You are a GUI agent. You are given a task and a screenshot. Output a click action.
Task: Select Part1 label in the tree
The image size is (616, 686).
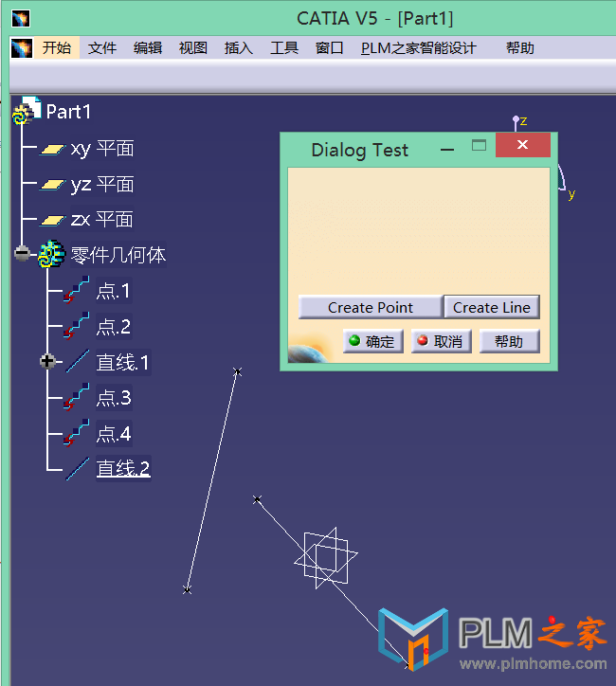click(x=68, y=112)
